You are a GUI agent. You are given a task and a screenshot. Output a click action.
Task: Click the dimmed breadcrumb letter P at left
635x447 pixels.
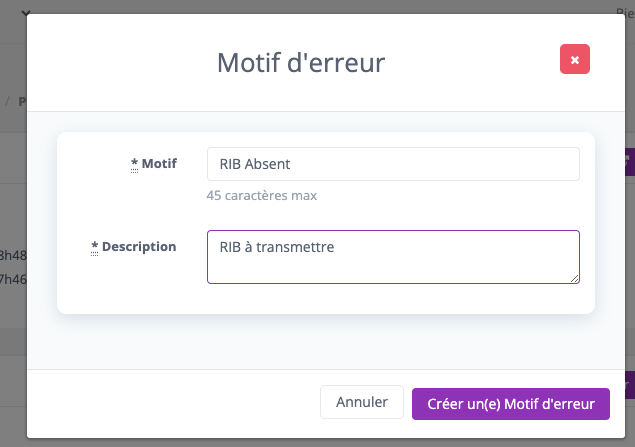point(22,101)
